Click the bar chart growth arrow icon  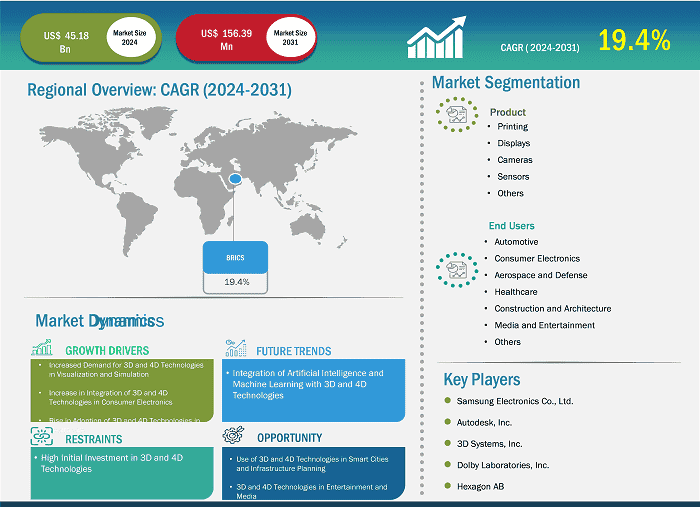(436, 37)
